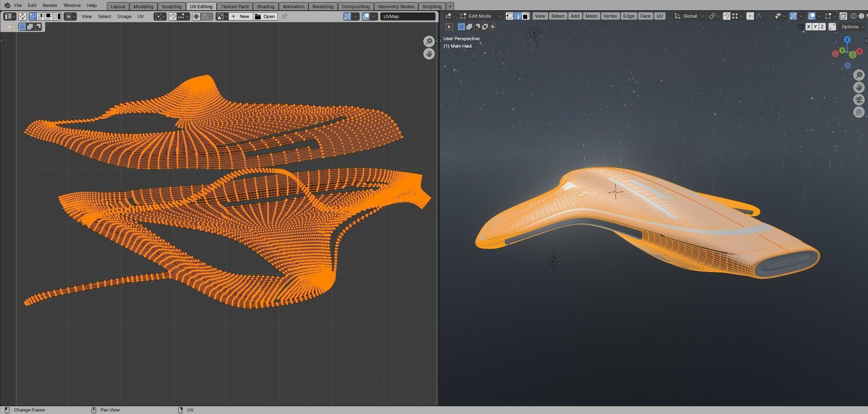Select UV face selection mode
Screen dimensions: 868x414
click(49, 16)
